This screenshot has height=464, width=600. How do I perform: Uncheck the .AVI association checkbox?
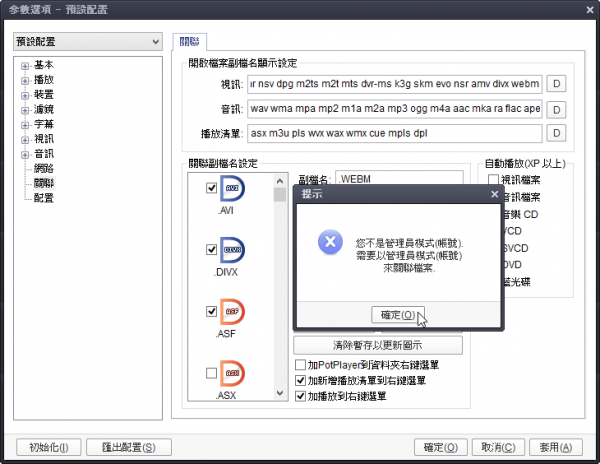211,188
